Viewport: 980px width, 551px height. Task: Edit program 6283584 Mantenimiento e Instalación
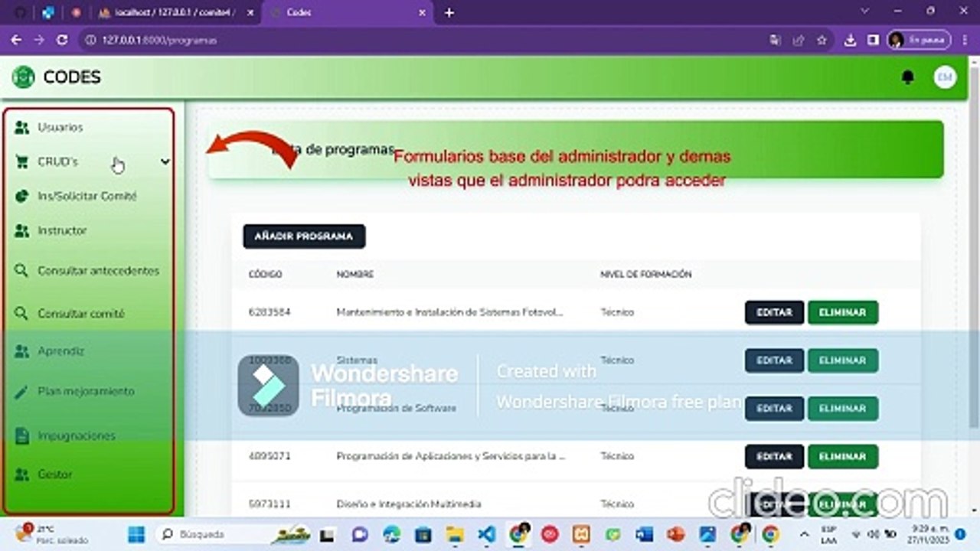(x=774, y=312)
